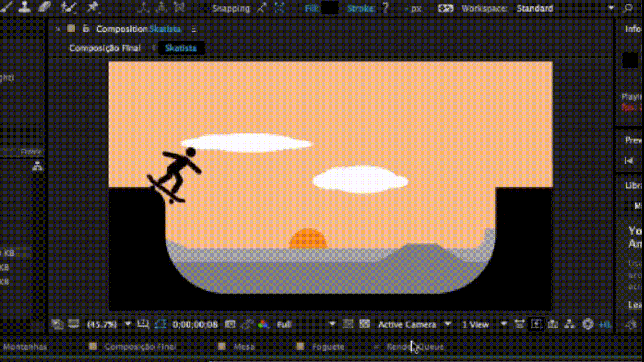Click the Composição Final breadcrumb link

pos(105,48)
